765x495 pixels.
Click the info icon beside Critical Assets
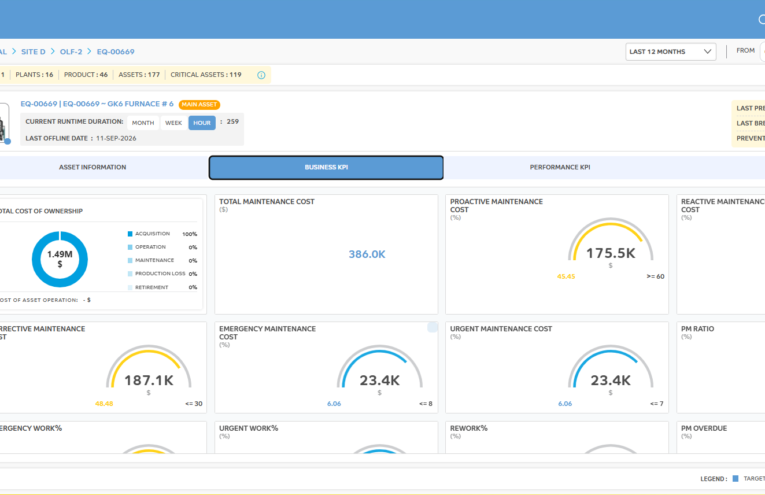coord(261,75)
